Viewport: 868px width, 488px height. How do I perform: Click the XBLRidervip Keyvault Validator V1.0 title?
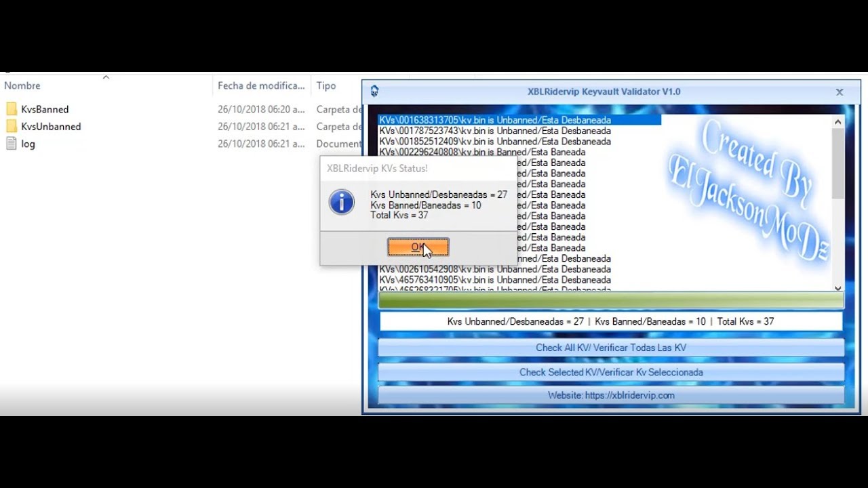[x=604, y=91]
